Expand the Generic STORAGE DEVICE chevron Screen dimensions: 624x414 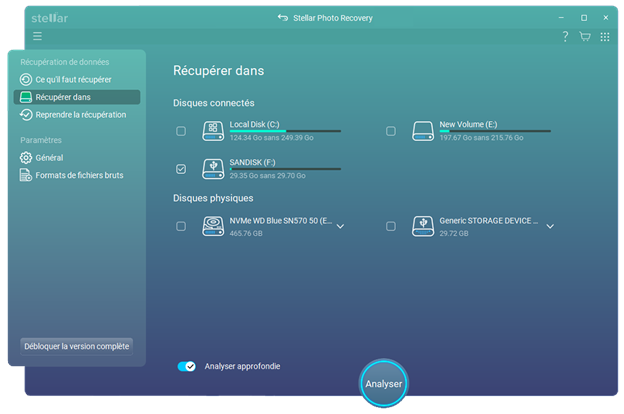(550, 226)
